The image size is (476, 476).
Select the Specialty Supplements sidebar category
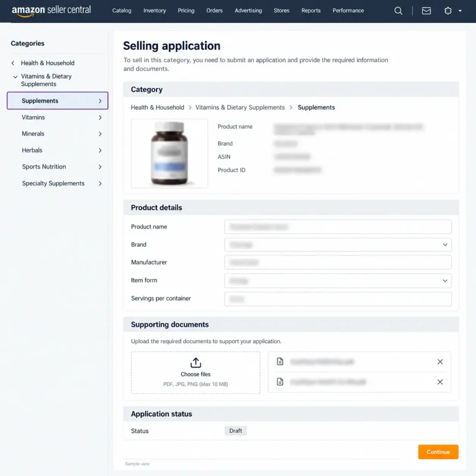(53, 183)
